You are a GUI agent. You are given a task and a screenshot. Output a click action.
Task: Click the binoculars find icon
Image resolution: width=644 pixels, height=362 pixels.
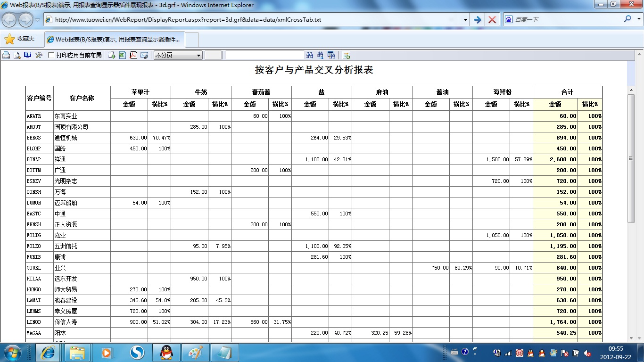[x=310, y=55]
